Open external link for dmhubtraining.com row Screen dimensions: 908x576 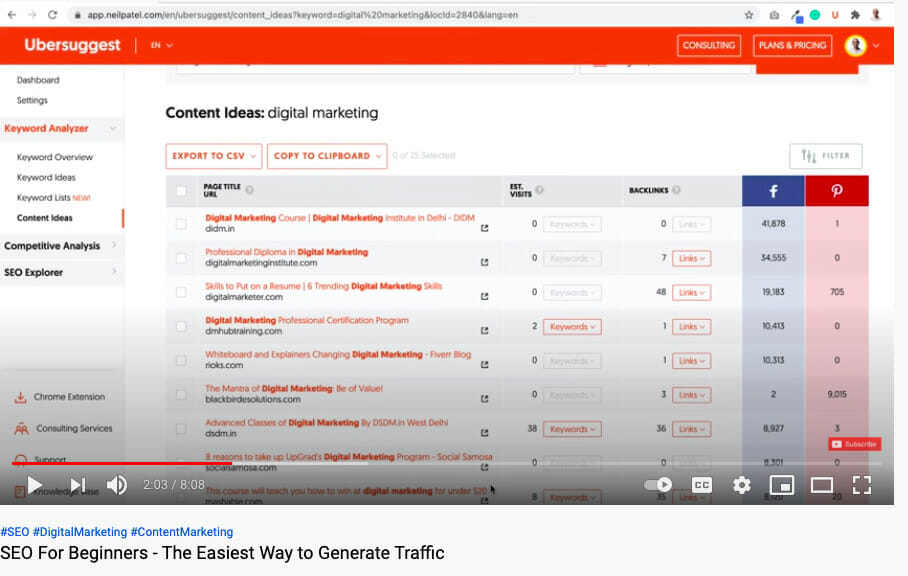pyautogui.click(x=484, y=331)
